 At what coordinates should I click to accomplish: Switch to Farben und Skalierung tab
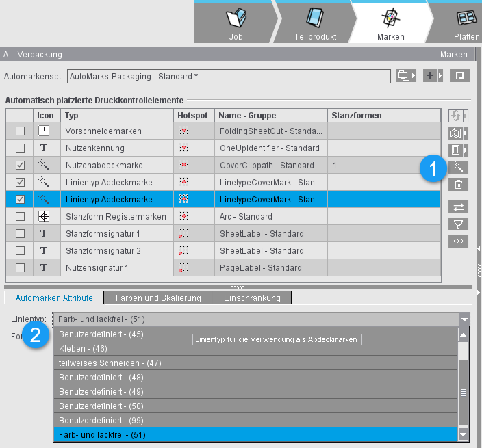(158, 298)
